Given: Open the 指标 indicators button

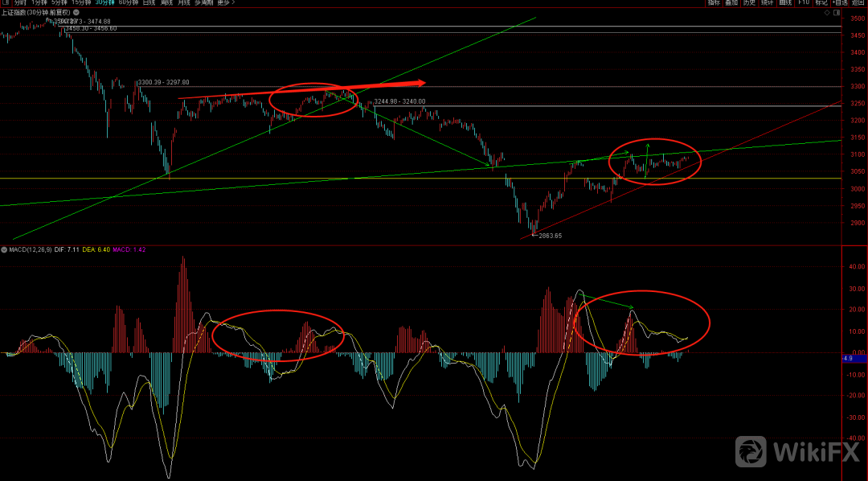Looking at the screenshot, I should coord(714,3).
